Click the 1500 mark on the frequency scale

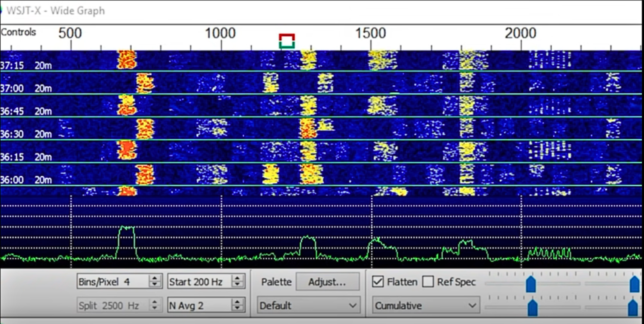click(371, 32)
